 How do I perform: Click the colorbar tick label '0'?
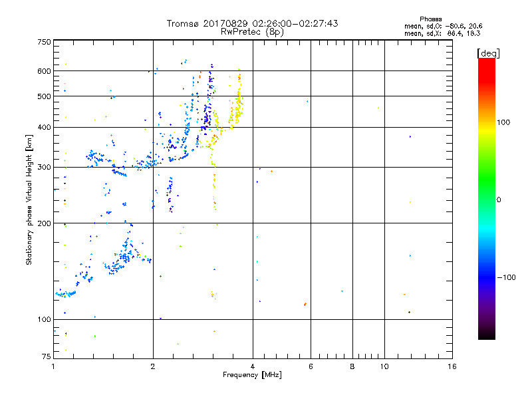click(499, 200)
